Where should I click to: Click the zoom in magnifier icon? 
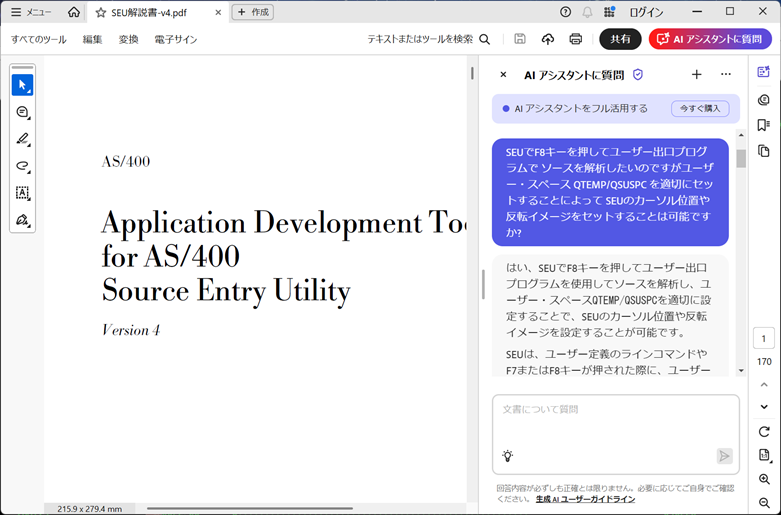point(764,480)
